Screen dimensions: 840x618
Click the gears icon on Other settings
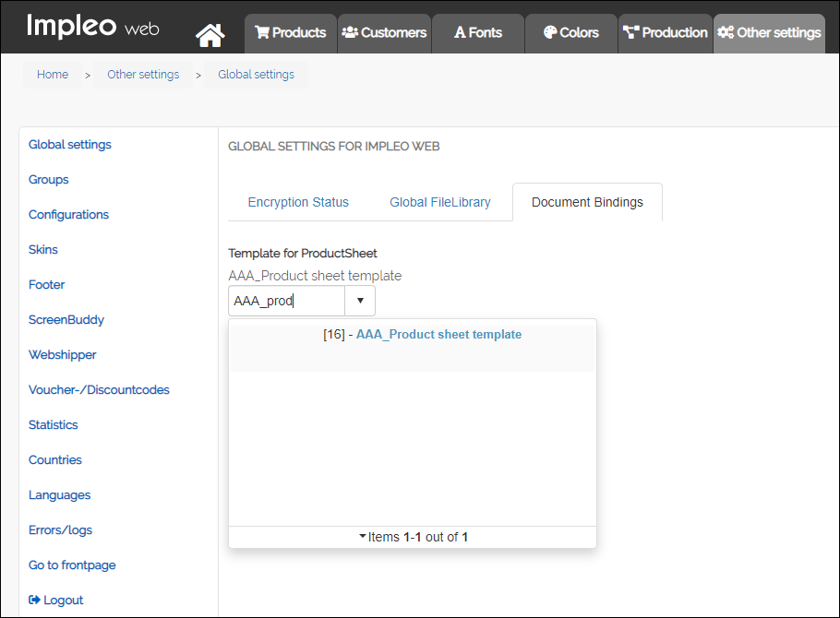(725, 32)
